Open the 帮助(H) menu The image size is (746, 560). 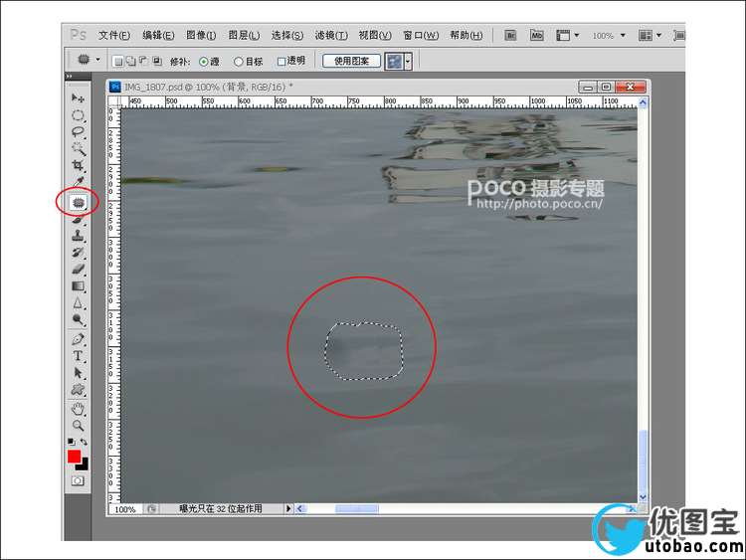pyautogui.click(x=466, y=35)
